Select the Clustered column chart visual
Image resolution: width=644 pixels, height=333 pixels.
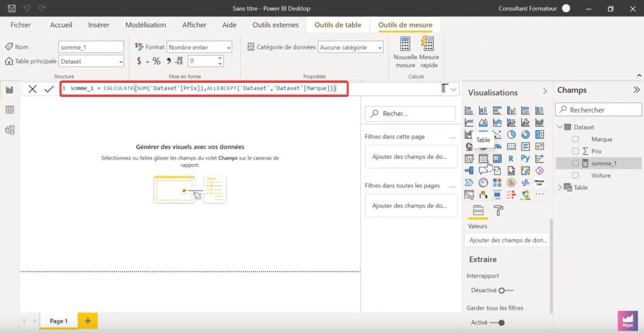(511, 111)
